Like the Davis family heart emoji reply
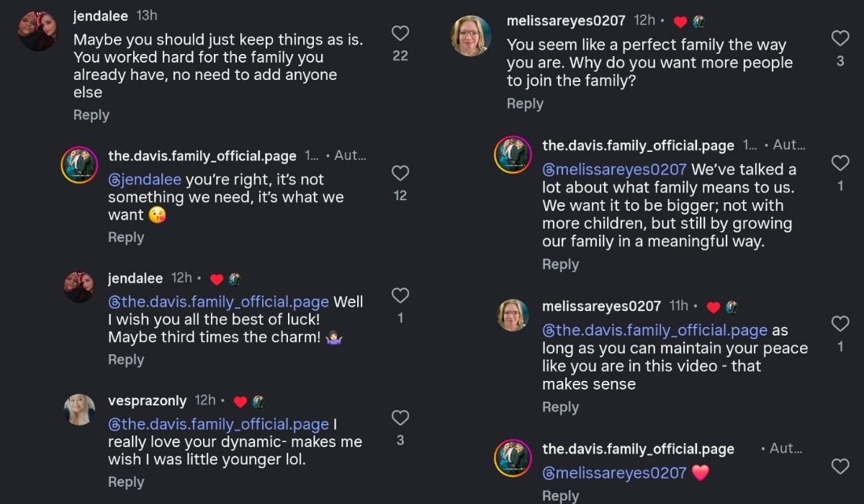Viewport: 864px width, 504px height. [840, 466]
